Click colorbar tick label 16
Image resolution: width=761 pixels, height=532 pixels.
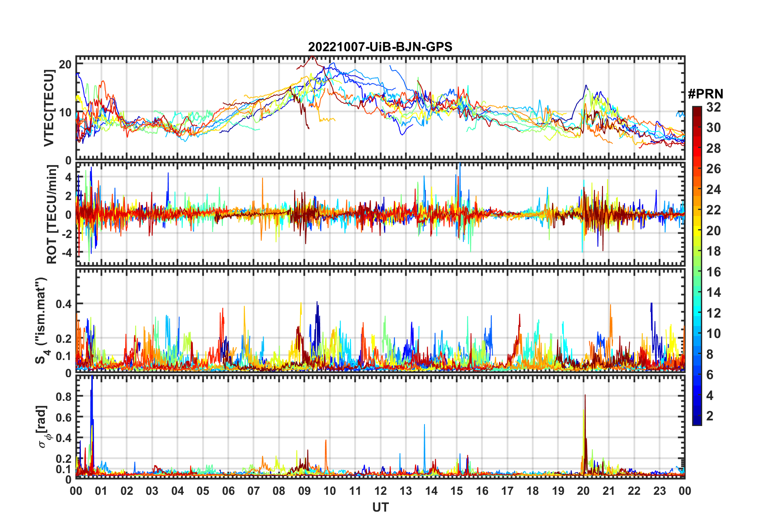713,272
